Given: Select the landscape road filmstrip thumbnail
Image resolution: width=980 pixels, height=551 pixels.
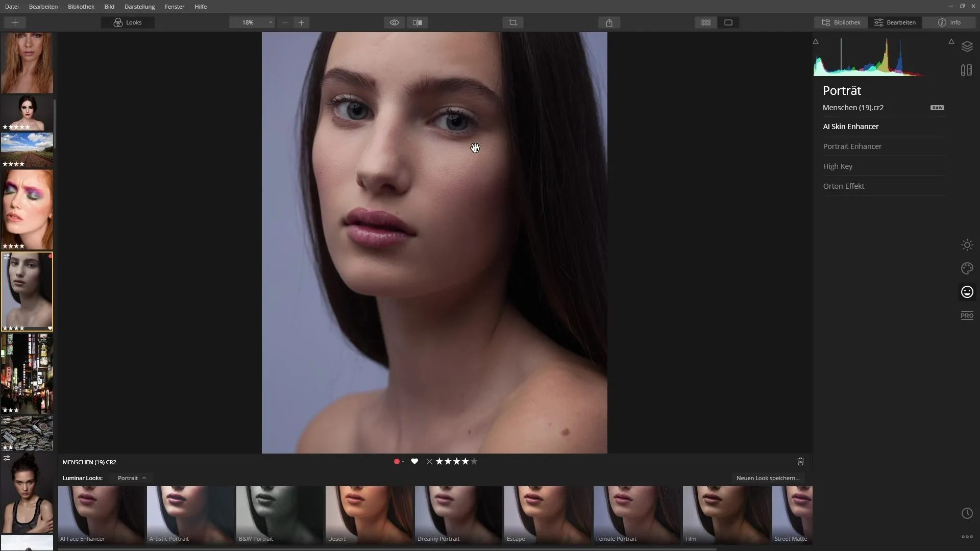Looking at the screenshot, I should click(x=27, y=151).
